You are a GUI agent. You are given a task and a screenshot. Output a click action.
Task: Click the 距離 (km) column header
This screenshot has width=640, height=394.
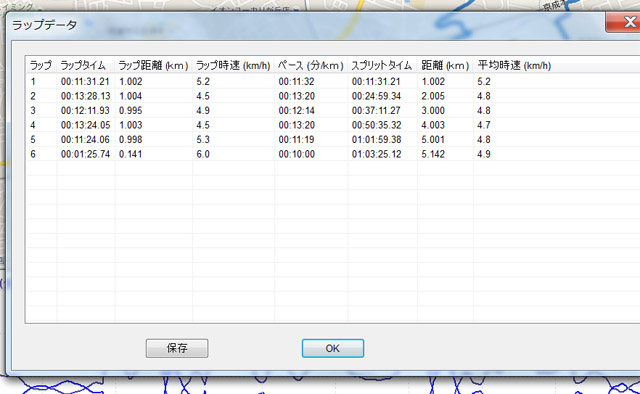(445, 65)
